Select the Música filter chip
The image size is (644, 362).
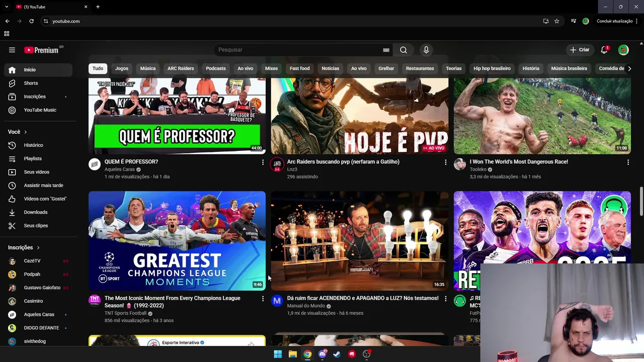(x=148, y=68)
